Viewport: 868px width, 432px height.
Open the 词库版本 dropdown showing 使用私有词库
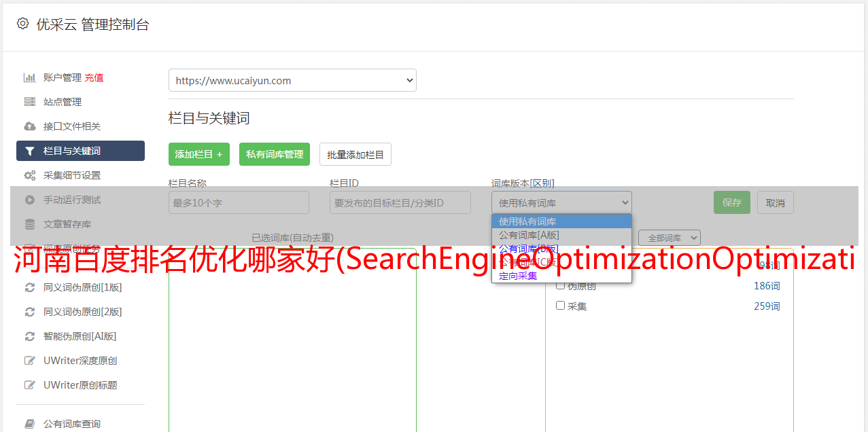click(x=561, y=202)
